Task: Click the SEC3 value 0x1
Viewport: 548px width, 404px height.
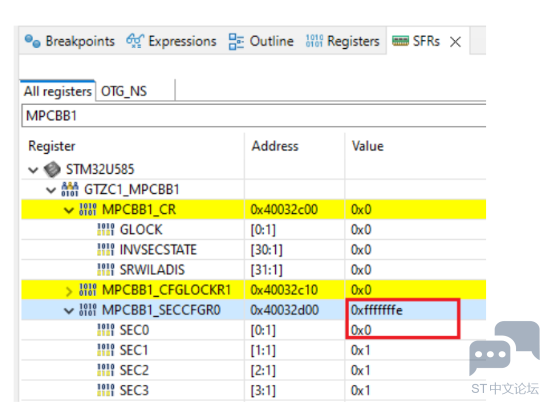Action: coord(360,390)
